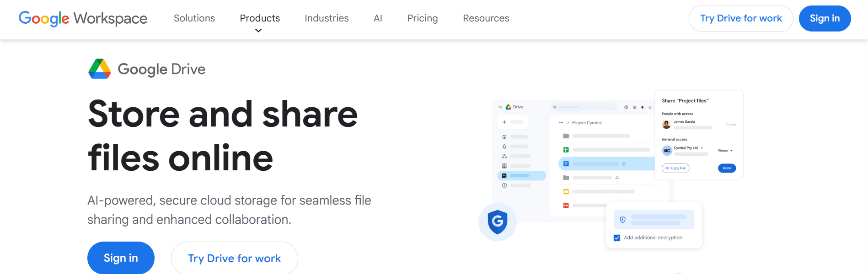Collapse the chevron under Products
Image resolution: width=868 pixels, height=274 pixels.
pos(258,31)
